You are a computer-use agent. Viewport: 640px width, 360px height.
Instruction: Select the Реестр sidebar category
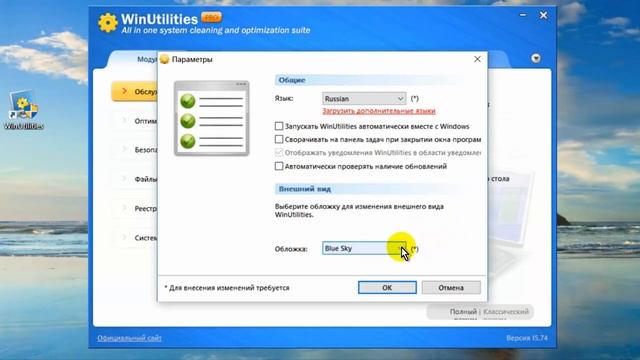[135, 209]
